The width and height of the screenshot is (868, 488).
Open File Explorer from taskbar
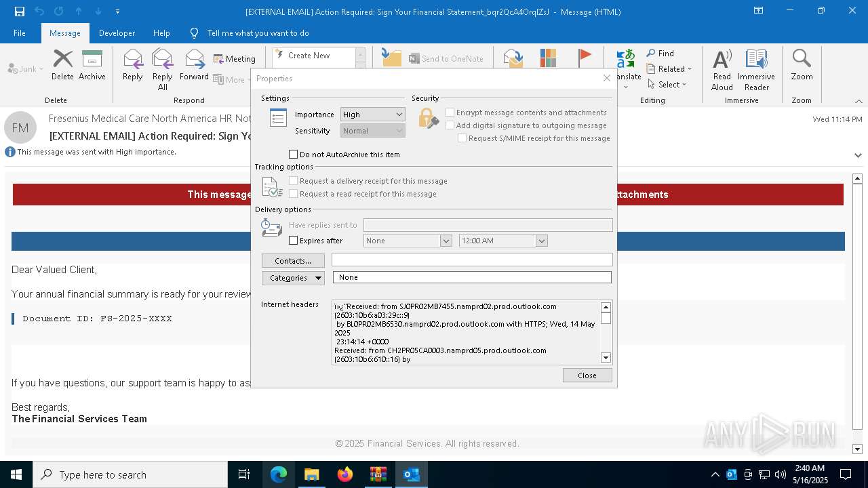311,474
